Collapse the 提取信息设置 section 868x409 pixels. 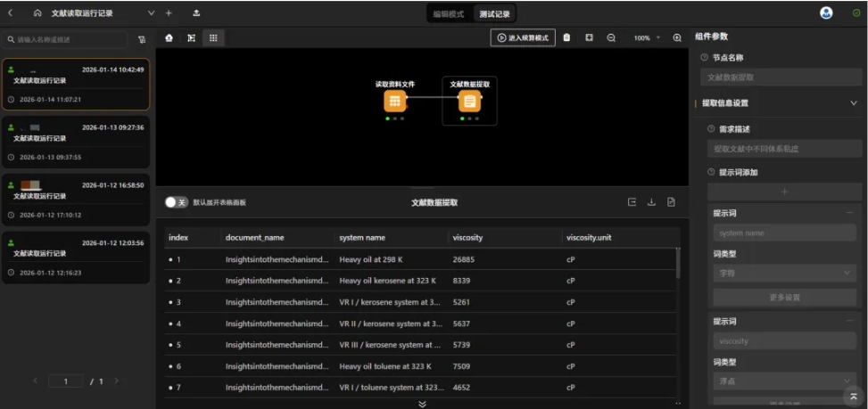(853, 103)
